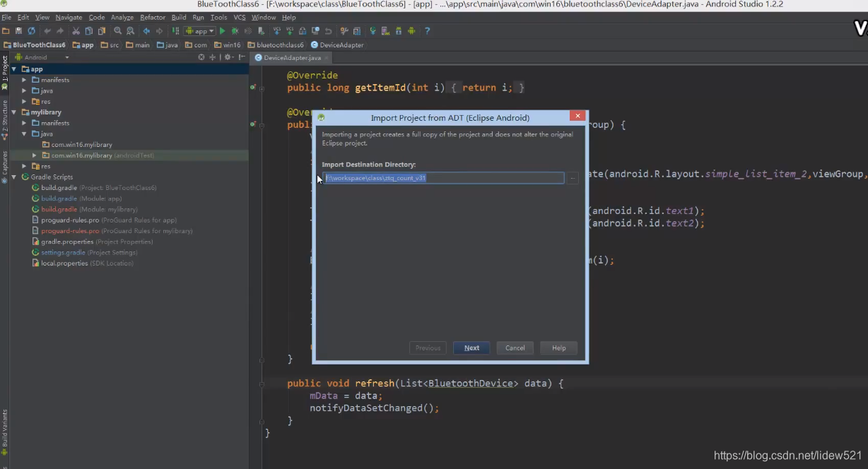Screen dimensions: 868x469
Task: Click BlueToothClass6 root breadcrumb
Action: (35, 44)
